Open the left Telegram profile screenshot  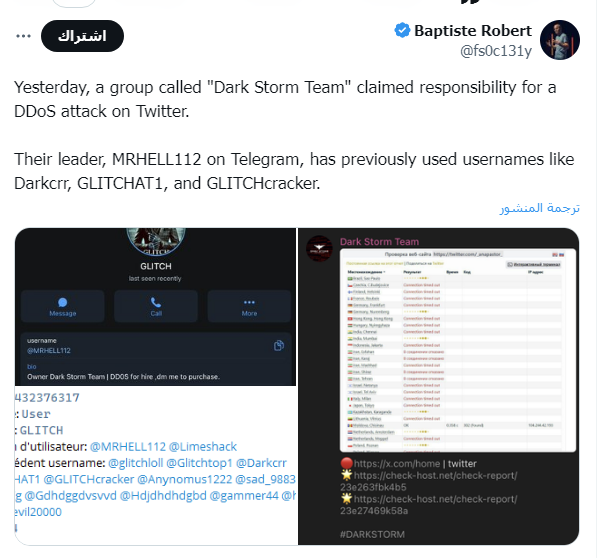[x=155, y=386]
